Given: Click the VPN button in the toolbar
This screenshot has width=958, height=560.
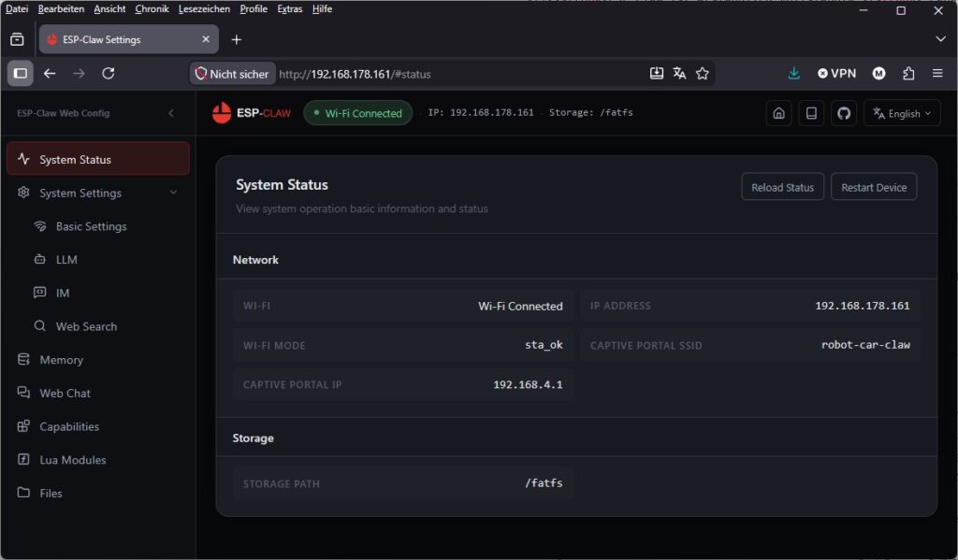Looking at the screenshot, I should [x=837, y=73].
